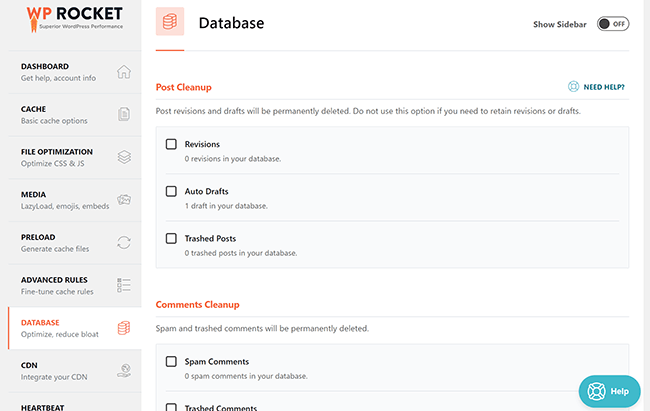Click the floating teal Help button
Screen dimensions: 650x411
(x=609, y=391)
